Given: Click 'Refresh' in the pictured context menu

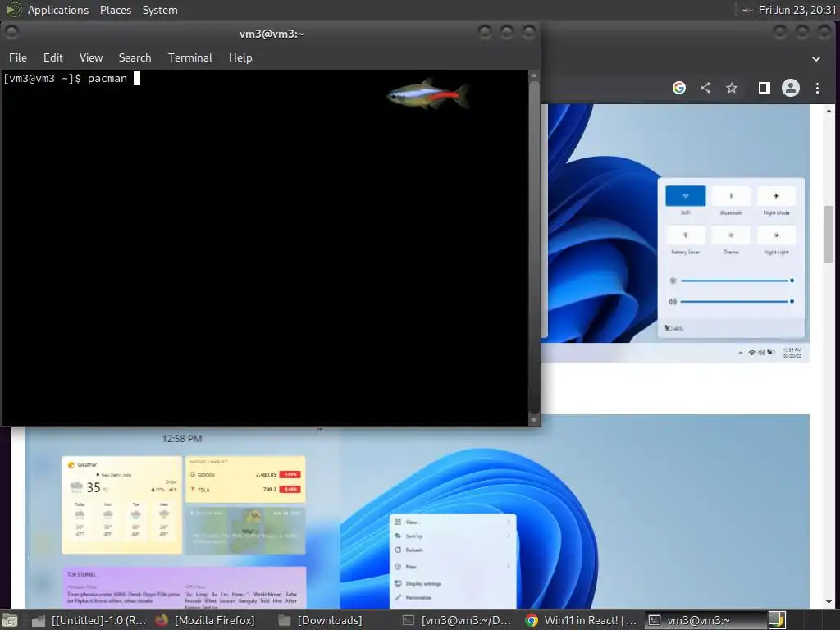Looking at the screenshot, I should click(414, 550).
